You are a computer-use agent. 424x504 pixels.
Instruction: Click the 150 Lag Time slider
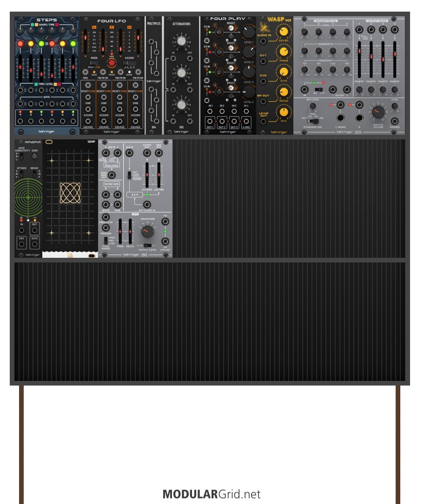click(159, 175)
